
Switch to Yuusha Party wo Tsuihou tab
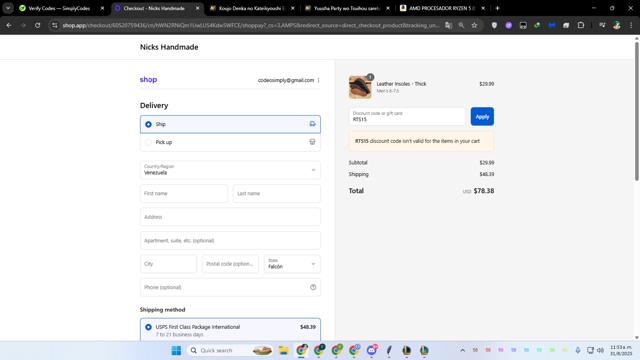[346, 8]
